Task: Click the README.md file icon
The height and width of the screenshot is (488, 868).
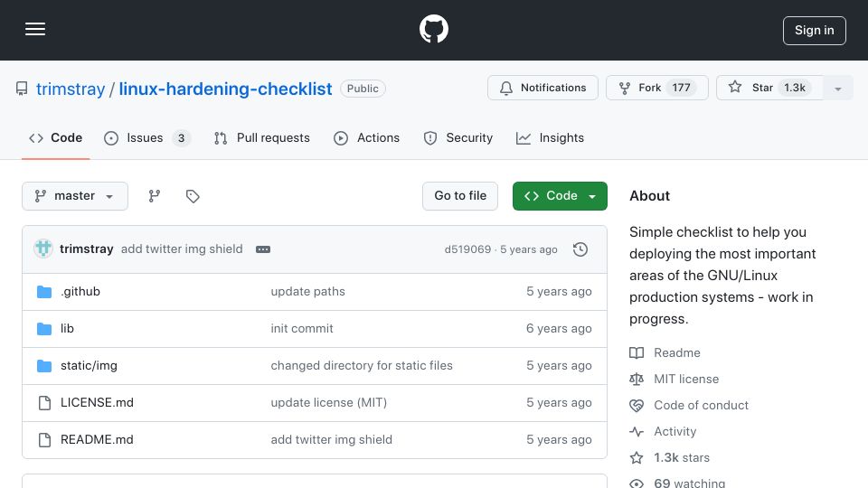Action: tap(44, 440)
